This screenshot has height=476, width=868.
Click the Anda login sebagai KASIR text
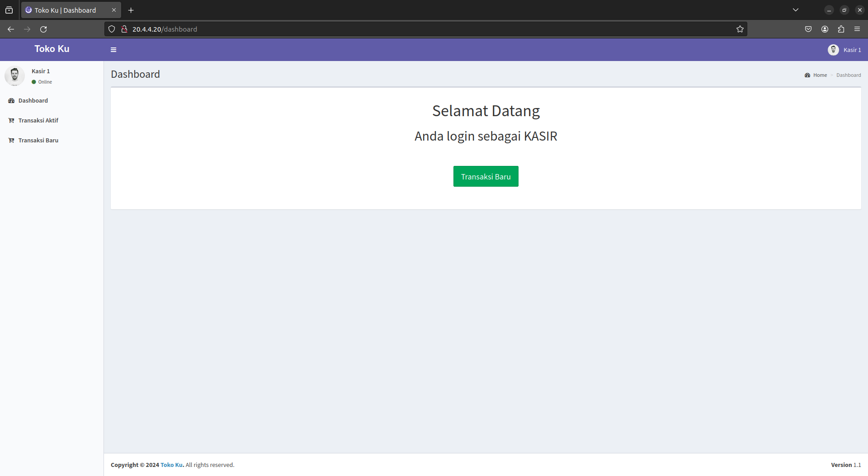pyautogui.click(x=486, y=136)
